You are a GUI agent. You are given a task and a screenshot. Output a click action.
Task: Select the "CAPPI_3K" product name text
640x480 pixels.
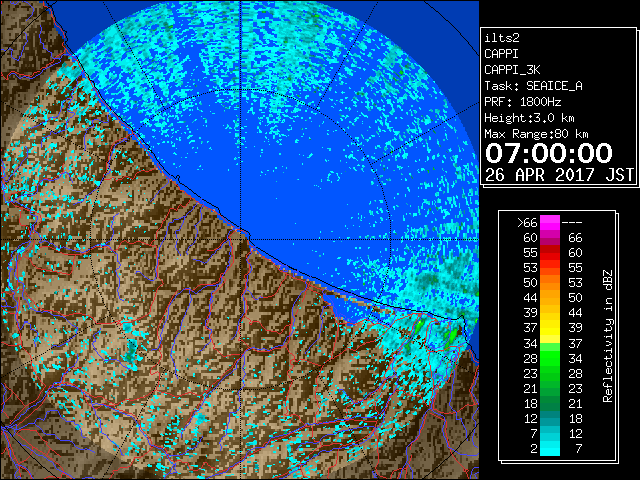tap(512, 70)
